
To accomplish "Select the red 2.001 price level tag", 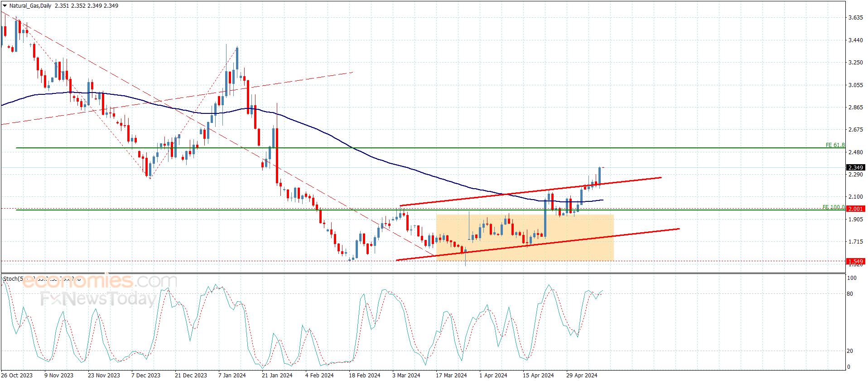I will pyautogui.click(x=855, y=209).
